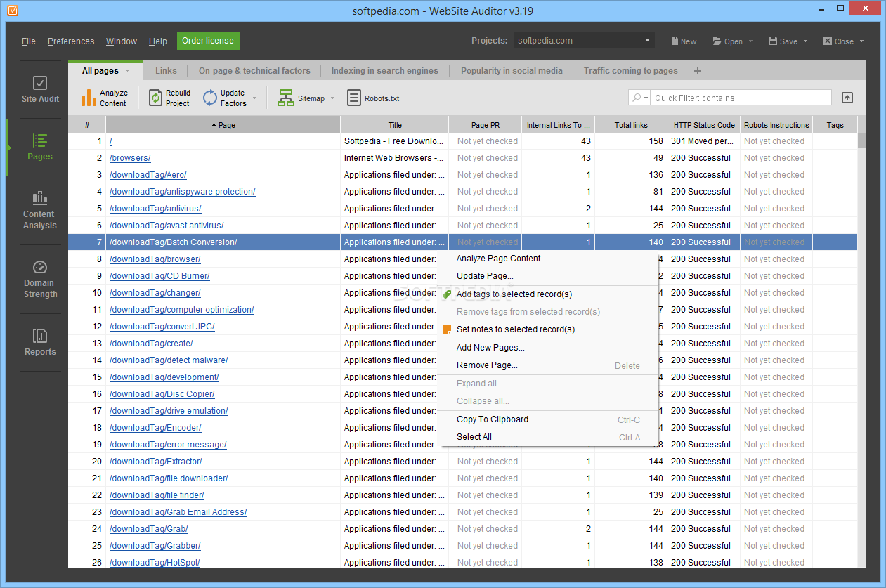Click the Quick Filter input field
Image resolution: width=886 pixels, height=588 pixels.
pos(741,98)
